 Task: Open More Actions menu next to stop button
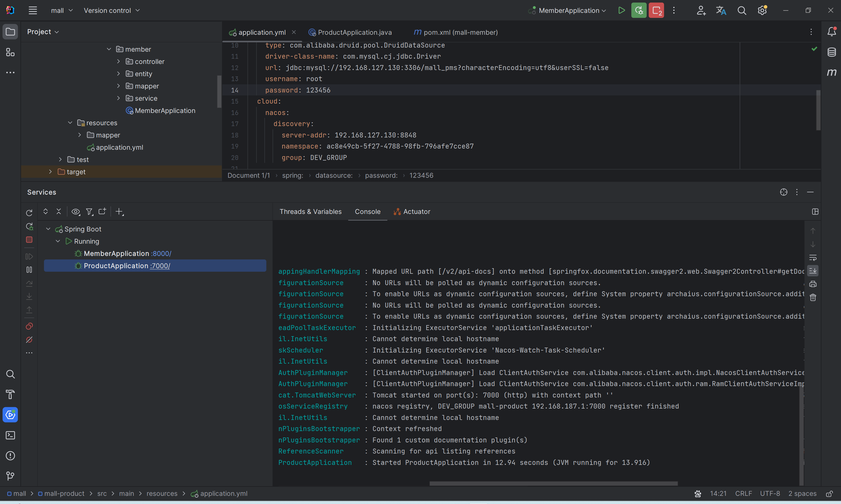[674, 11]
